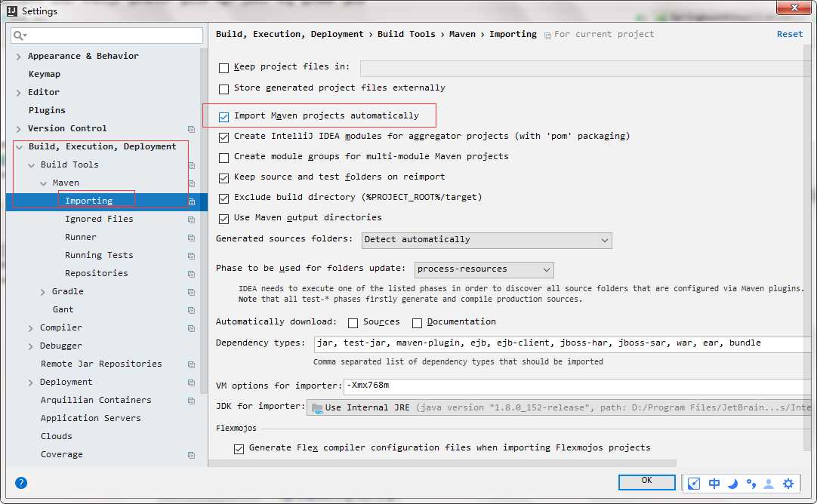Image resolution: width=817 pixels, height=504 pixels.
Task: Click the project-level icon beside Ignored Files
Action: click(191, 220)
